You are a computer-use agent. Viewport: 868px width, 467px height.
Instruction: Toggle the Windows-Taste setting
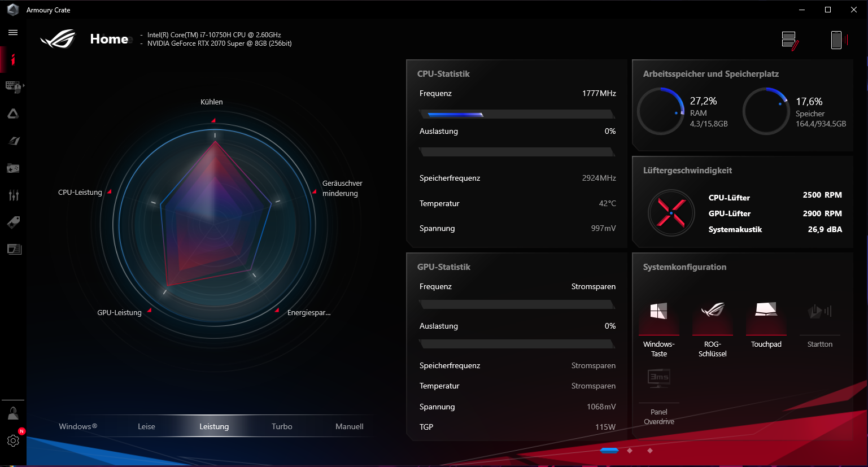tap(658, 330)
